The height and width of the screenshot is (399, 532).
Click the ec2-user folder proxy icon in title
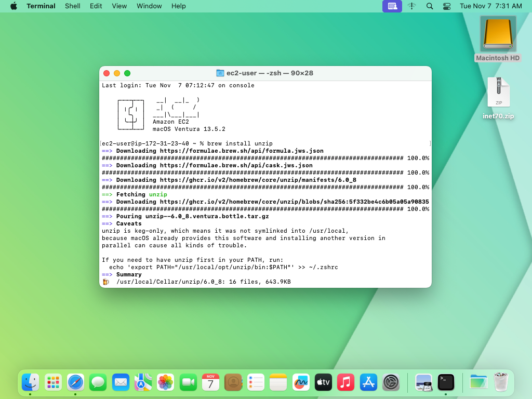coord(220,73)
